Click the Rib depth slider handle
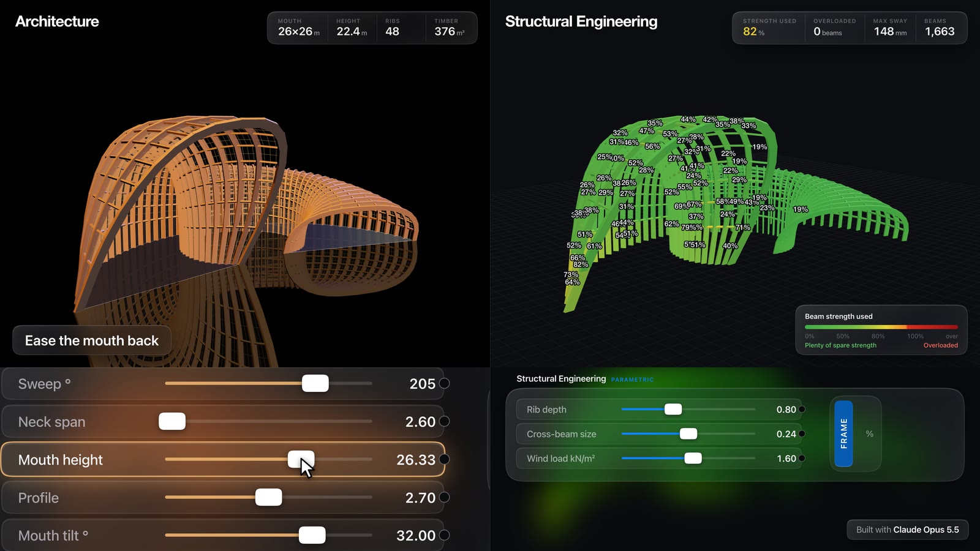This screenshot has width=980, height=551. click(x=673, y=409)
